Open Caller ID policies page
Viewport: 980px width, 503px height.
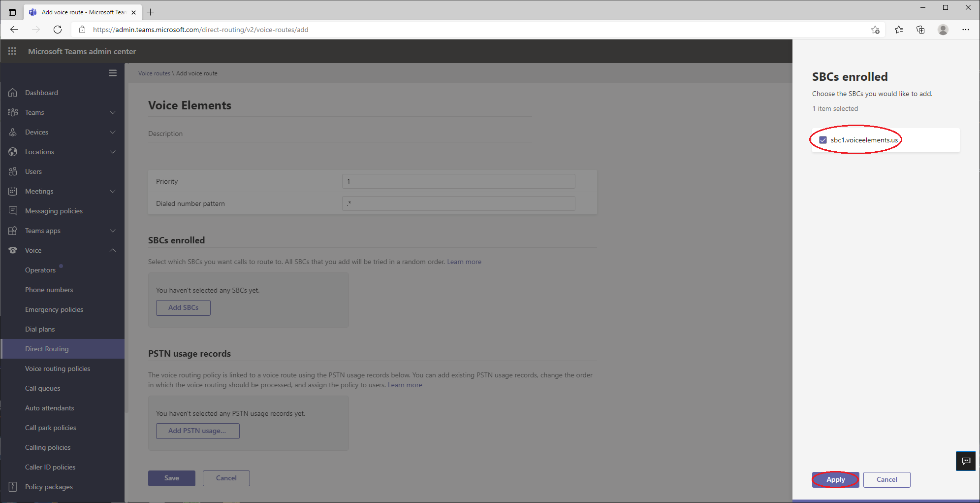[x=50, y=467]
